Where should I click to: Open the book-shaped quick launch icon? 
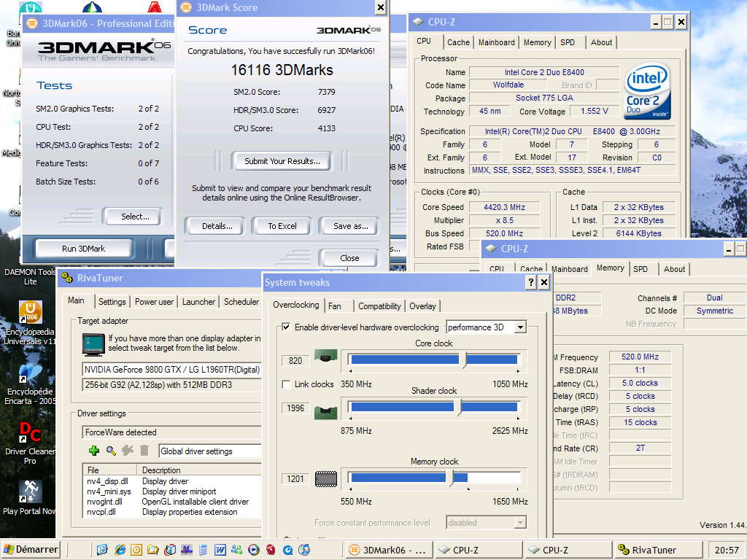(170, 550)
